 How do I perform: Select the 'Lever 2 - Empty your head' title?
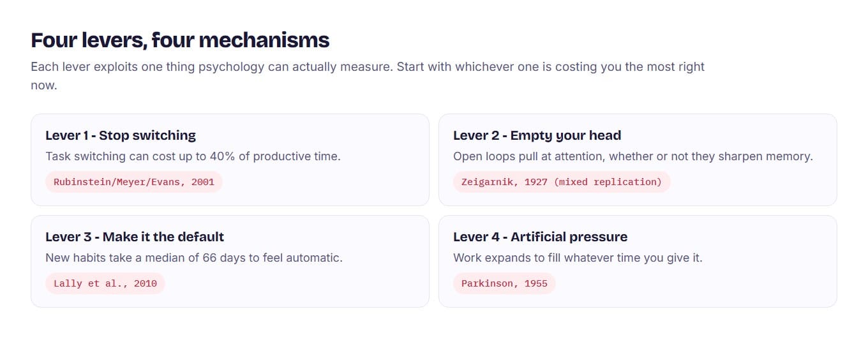pyautogui.click(x=537, y=135)
